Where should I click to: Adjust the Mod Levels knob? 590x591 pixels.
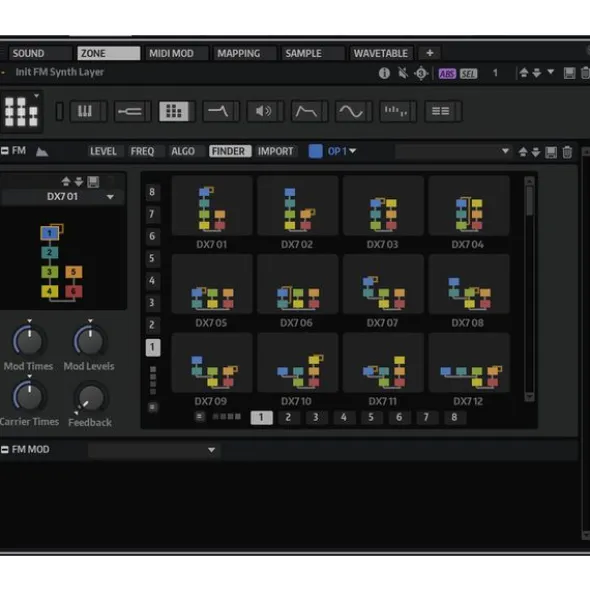pyautogui.click(x=89, y=341)
